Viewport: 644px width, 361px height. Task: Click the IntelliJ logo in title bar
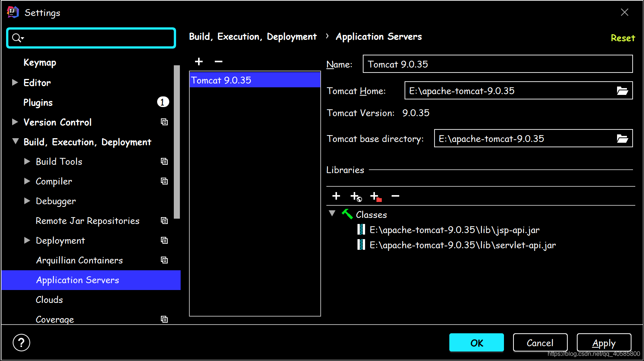pos(13,12)
